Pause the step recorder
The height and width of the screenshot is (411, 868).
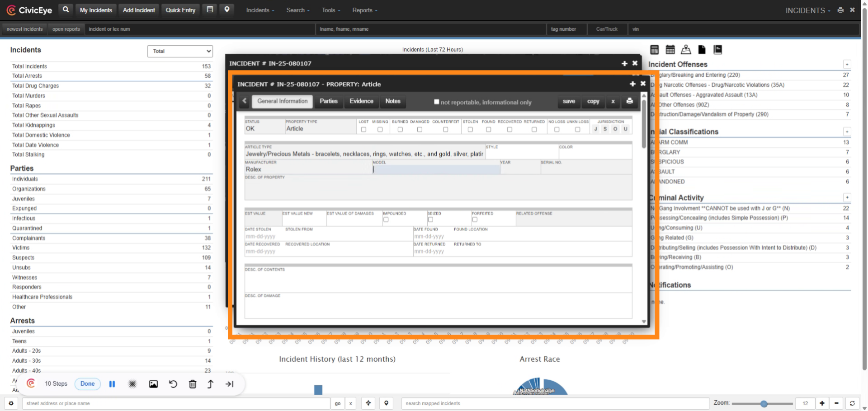112,384
